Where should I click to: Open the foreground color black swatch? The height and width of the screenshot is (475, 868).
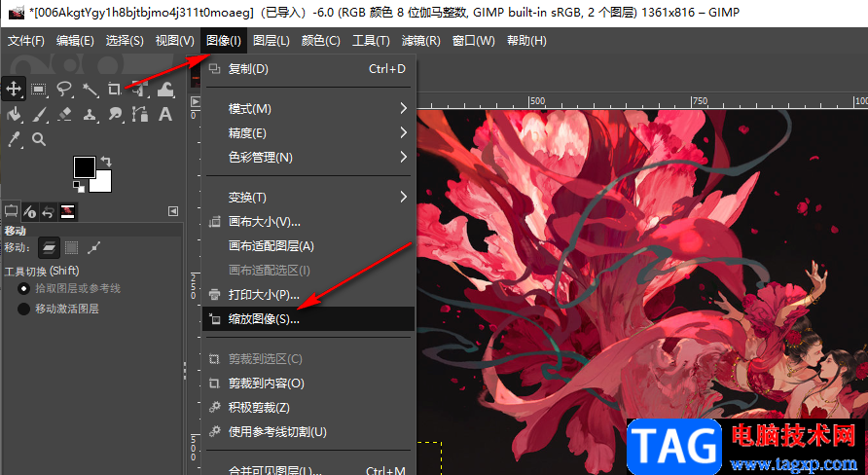(84, 166)
